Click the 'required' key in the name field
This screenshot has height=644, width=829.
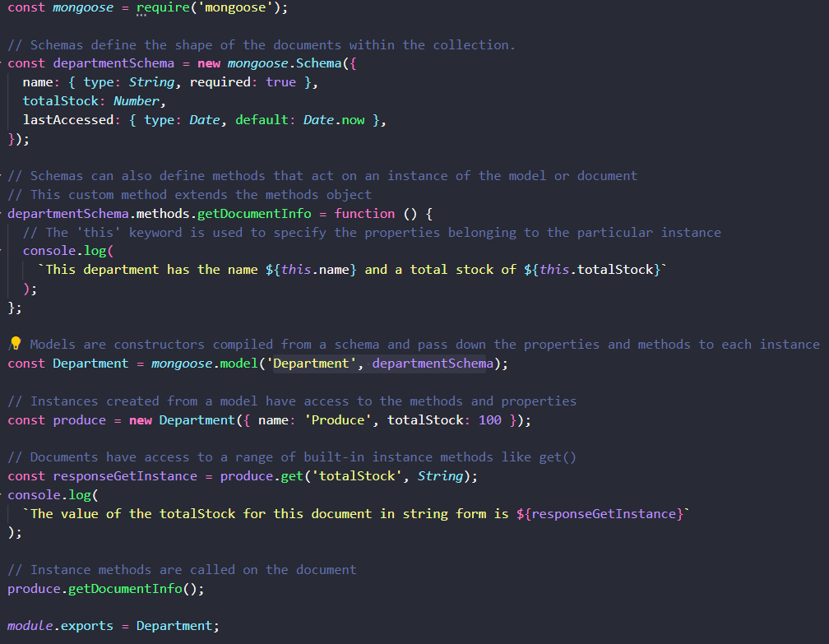220,82
